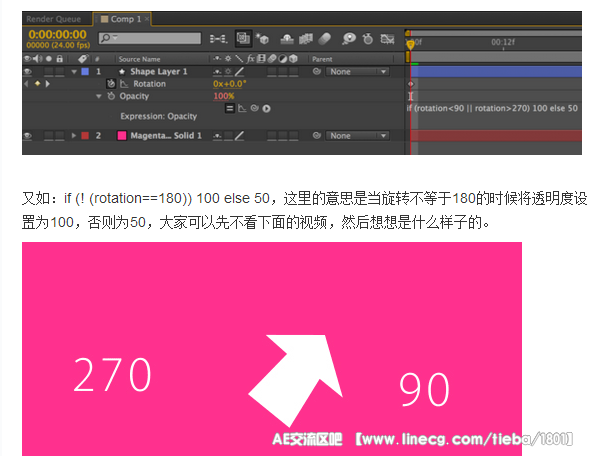
Task: Go to next Rotation keyframe
Action: tap(48, 84)
